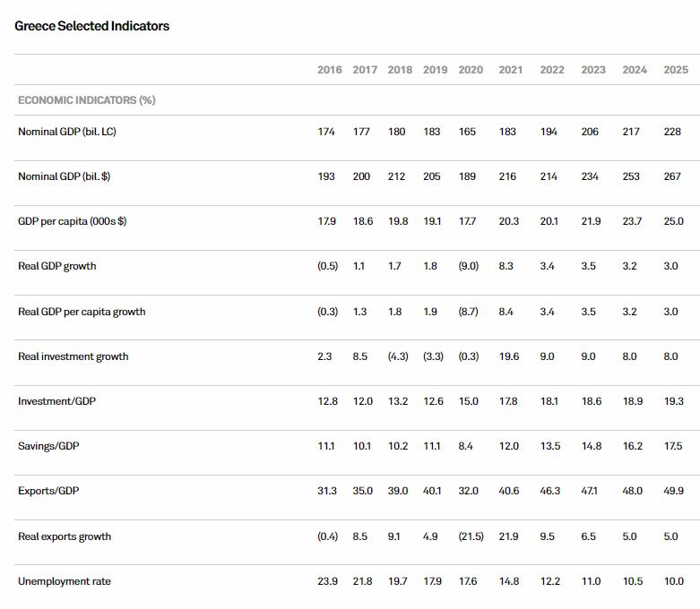Click the Real GDP growth row label
This screenshot has width=700, height=609.
tap(57, 266)
